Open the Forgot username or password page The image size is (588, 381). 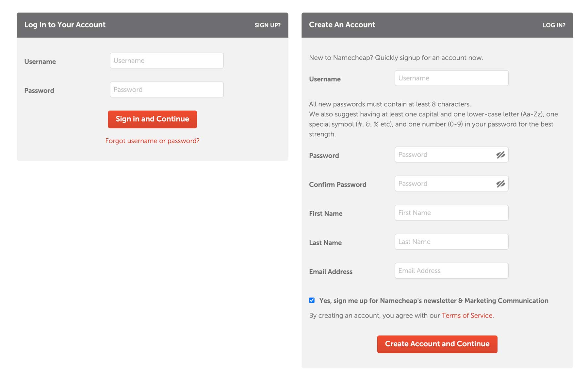[152, 141]
